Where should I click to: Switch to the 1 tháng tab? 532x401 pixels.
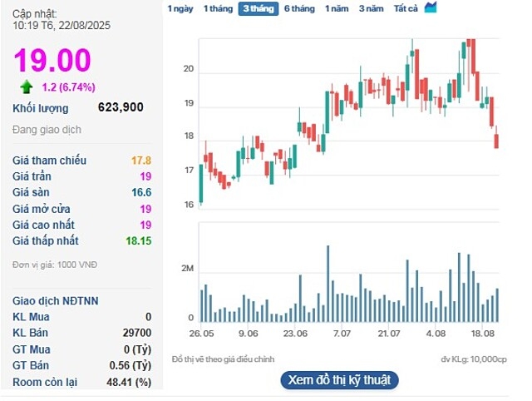[x=218, y=8]
